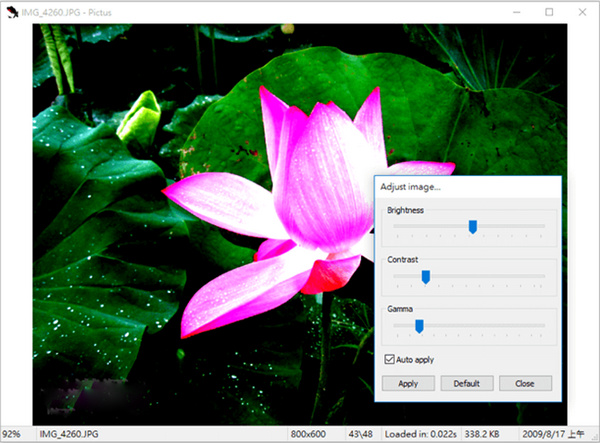
Task: Click the Brightness slider handle
Action: click(x=473, y=227)
